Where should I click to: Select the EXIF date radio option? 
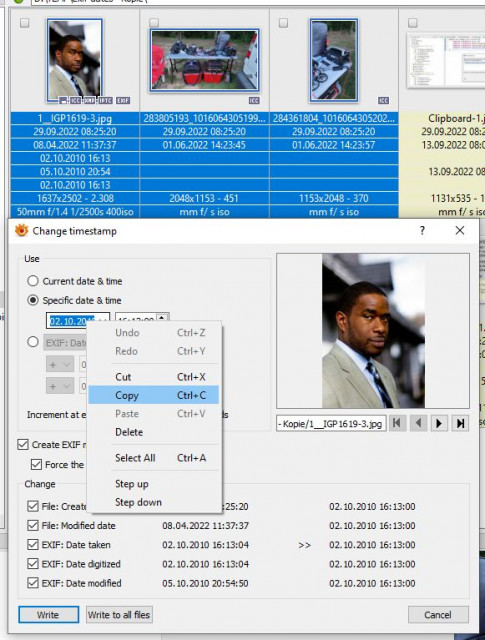[33, 342]
